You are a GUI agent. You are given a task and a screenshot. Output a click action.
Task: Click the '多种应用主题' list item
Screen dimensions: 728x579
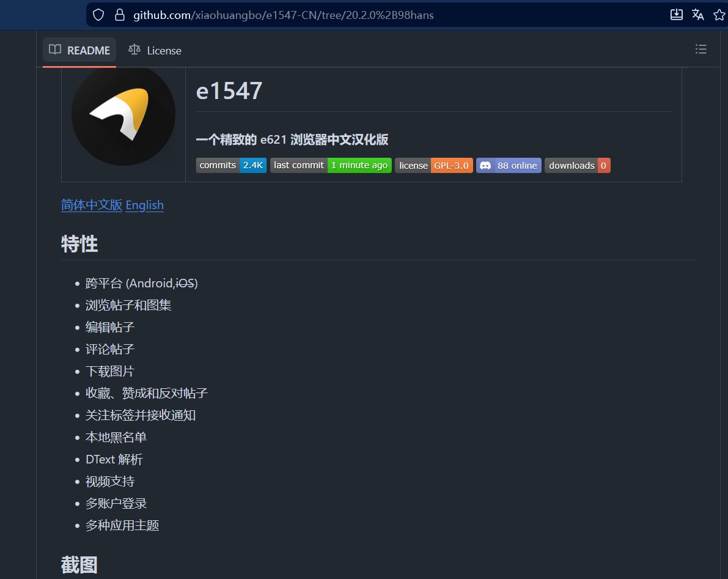point(122,526)
